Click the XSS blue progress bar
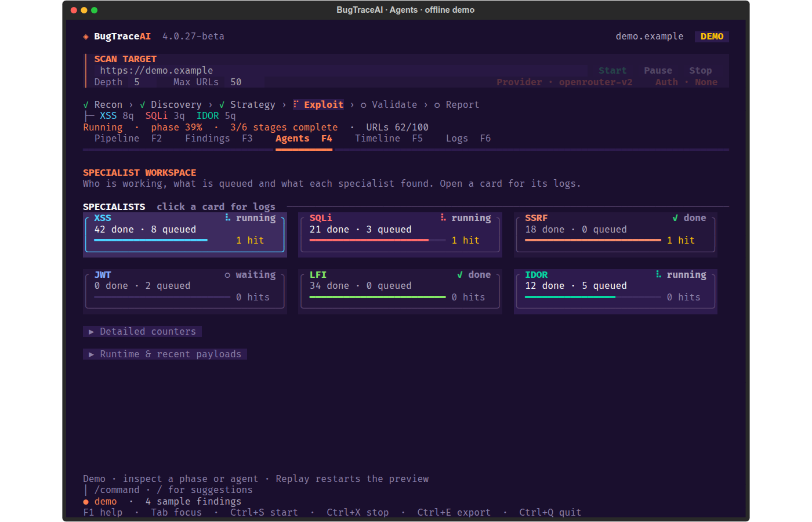This screenshot has width=812, height=522. tap(151, 240)
